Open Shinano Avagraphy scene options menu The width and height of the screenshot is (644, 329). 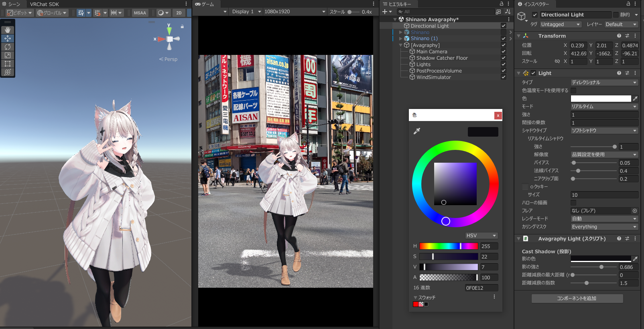click(509, 19)
